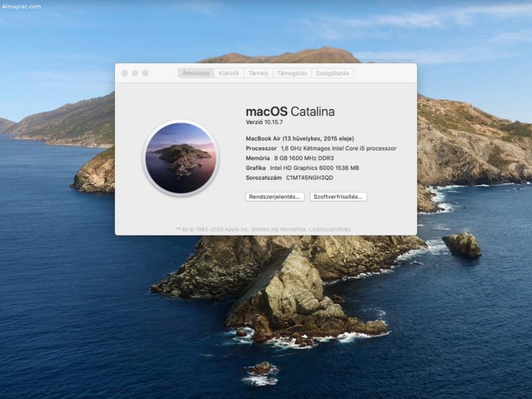Viewport: 532px width, 399px height.
Task: Click the version text Verzió 10.15.7
Action: [264, 122]
